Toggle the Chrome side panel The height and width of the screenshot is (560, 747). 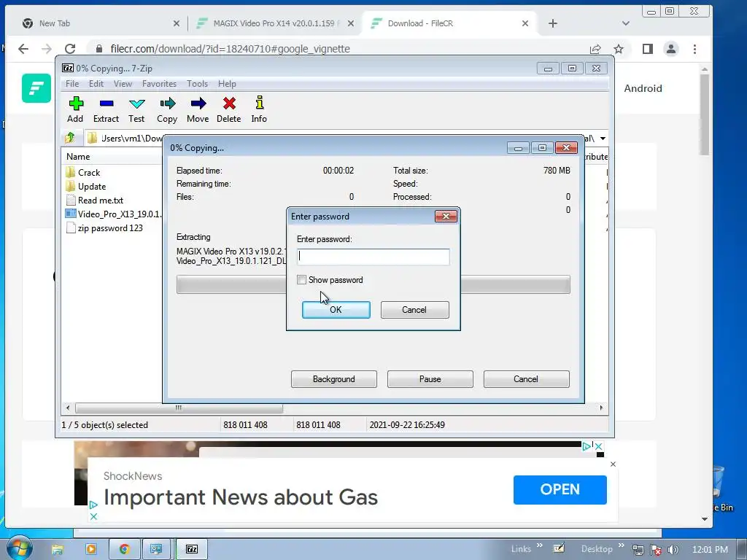click(x=648, y=49)
